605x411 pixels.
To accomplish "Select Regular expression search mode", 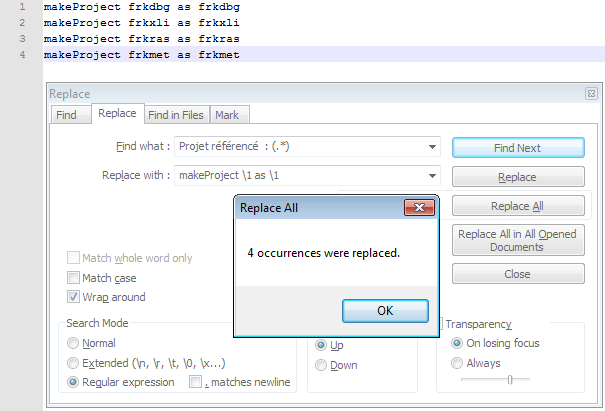I will tap(73, 382).
